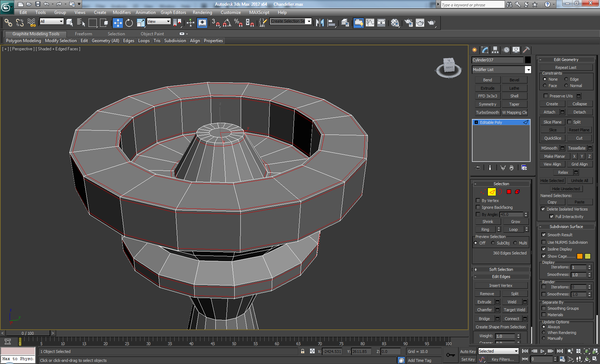Image resolution: width=600 pixels, height=364 pixels.
Task: Click the Chamfer button in Edit Edges
Action: (x=484, y=310)
